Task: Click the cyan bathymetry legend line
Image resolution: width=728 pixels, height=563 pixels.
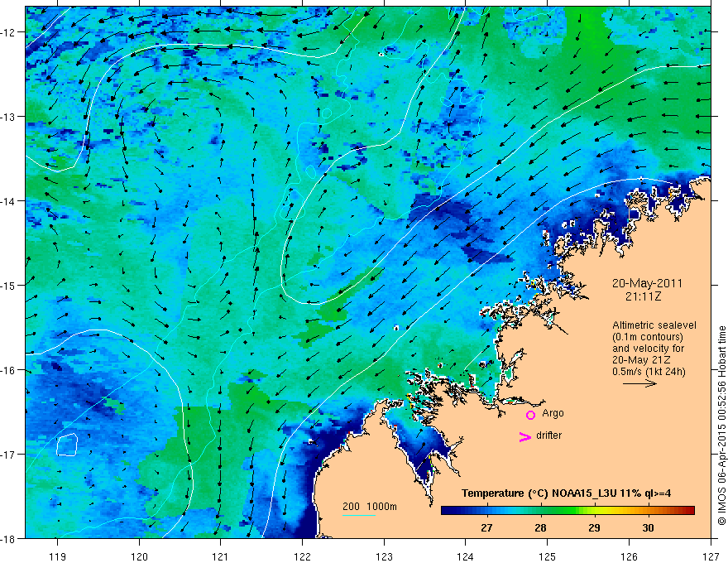Action: click(x=359, y=515)
